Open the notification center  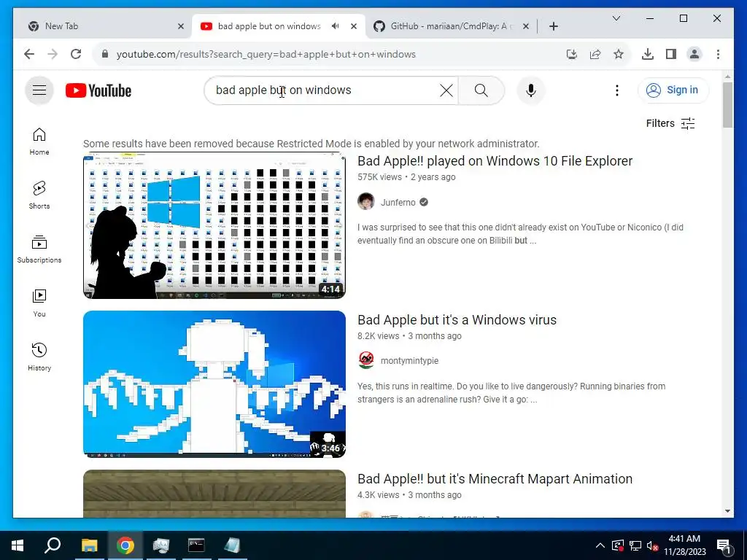pyautogui.click(x=723, y=545)
